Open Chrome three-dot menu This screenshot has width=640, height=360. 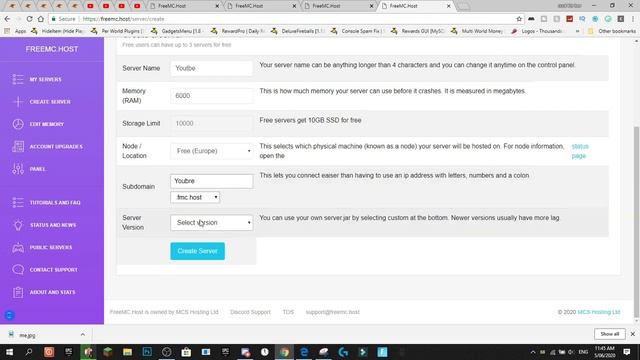click(633, 19)
